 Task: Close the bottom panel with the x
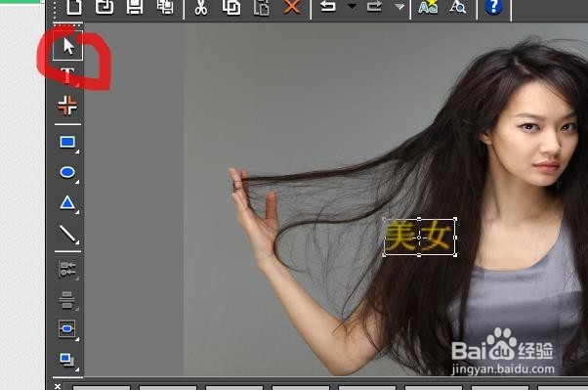(x=58, y=386)
